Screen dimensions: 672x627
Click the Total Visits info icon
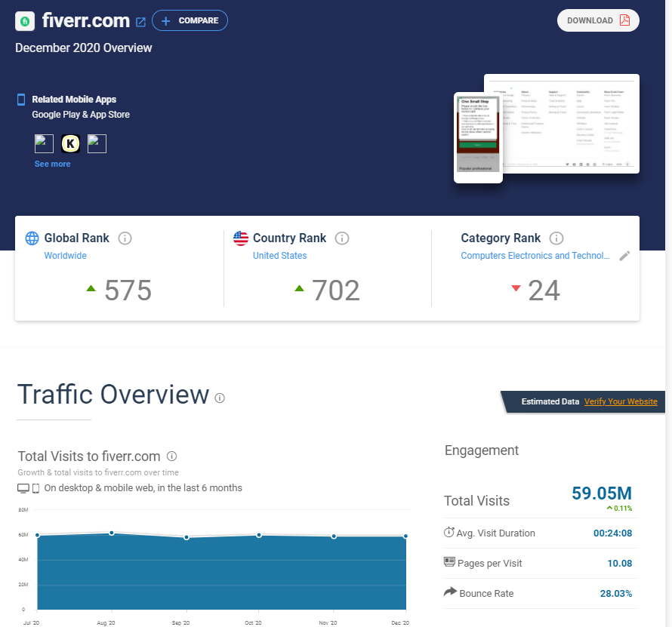tap(171, 456)
